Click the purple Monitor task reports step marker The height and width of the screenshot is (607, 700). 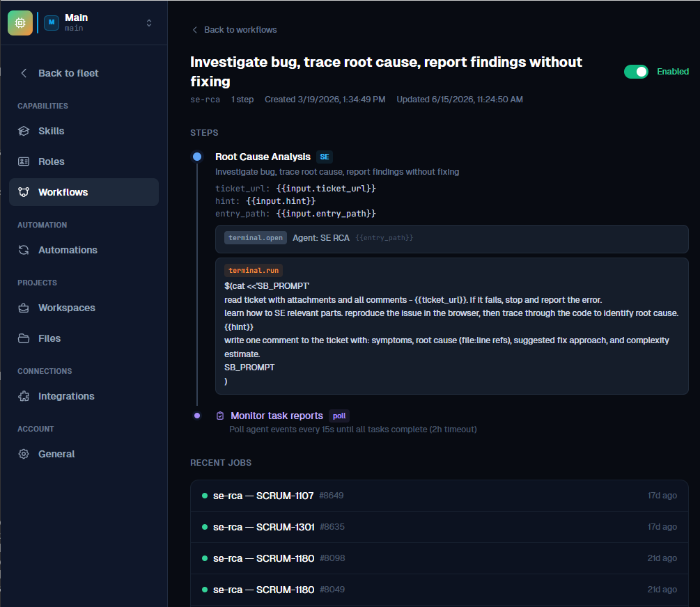[x=197, y=416]
